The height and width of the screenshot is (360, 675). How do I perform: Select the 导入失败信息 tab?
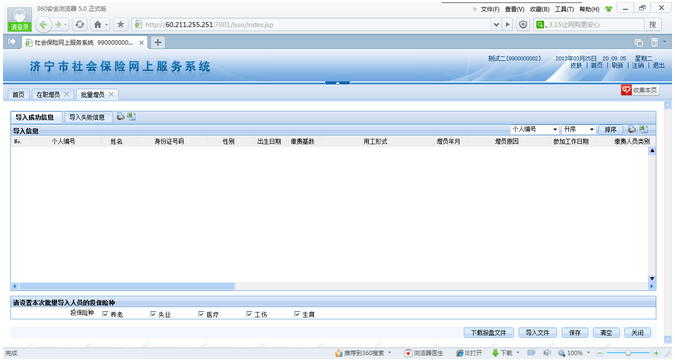point(87,117)
